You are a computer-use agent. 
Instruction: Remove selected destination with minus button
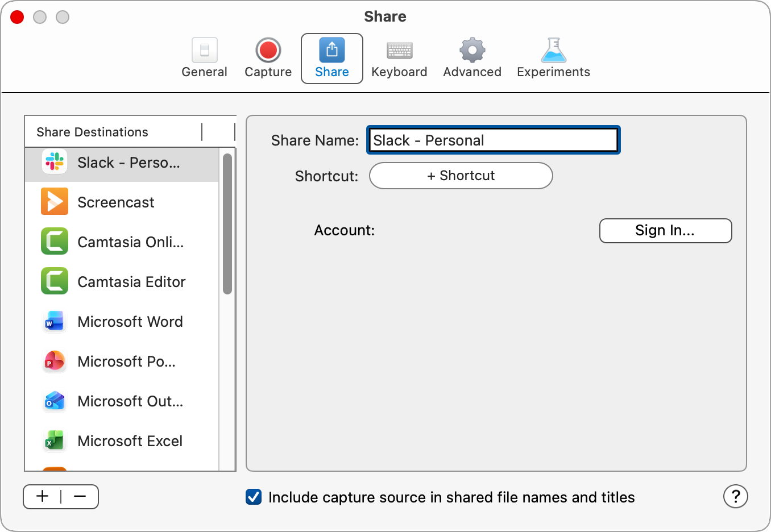point(80,496)
